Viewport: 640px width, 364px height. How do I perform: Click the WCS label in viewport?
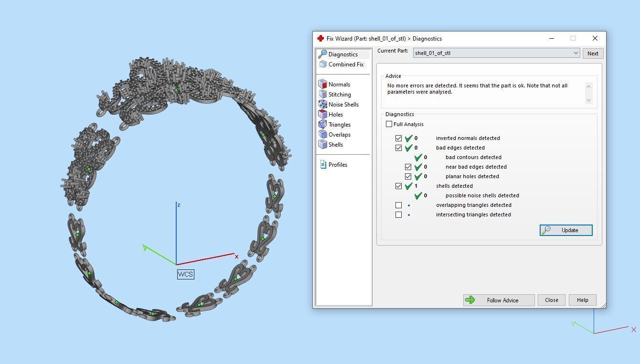coord(185,274)
